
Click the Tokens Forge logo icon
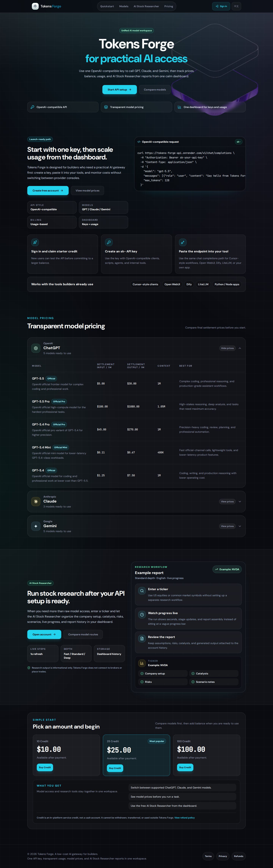(35, 6)
